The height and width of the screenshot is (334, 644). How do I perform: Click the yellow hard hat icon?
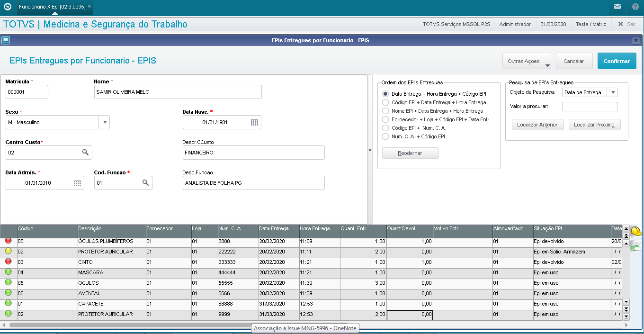[x=636, y=232]
